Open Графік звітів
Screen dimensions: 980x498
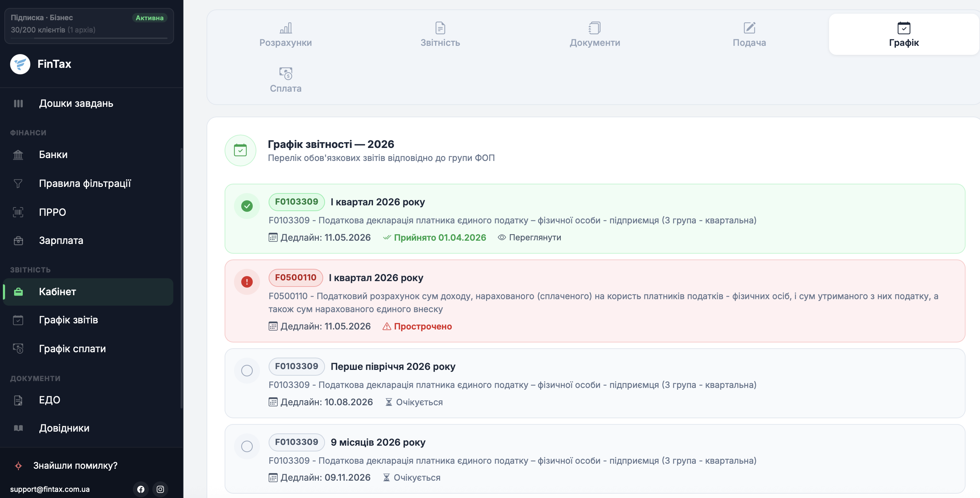pos(88,320)
